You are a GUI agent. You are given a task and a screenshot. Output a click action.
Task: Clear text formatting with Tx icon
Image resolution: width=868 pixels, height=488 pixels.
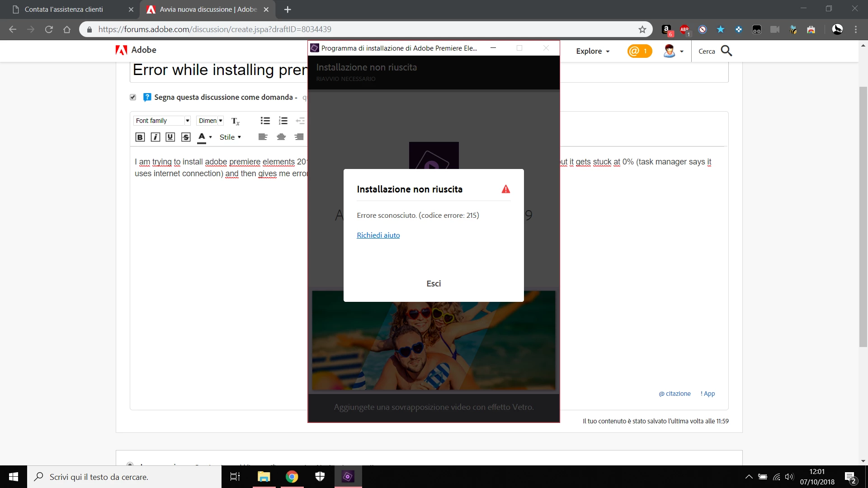click(x=236, y=121)
